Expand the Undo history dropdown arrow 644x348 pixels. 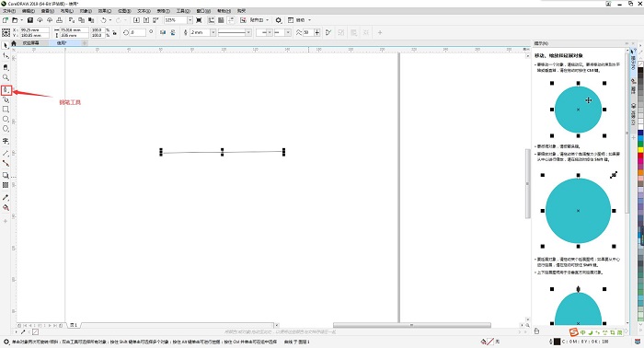click(110, 19)
